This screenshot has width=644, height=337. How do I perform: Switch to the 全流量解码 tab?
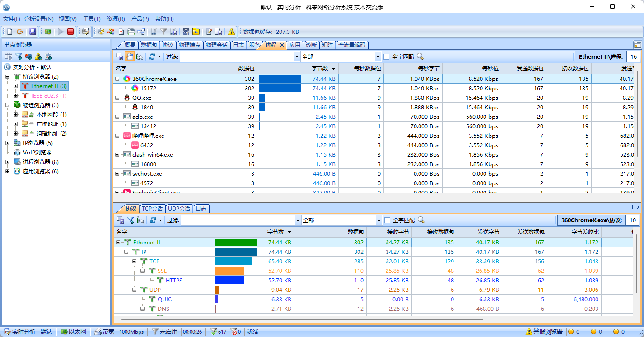coord(353,45)
